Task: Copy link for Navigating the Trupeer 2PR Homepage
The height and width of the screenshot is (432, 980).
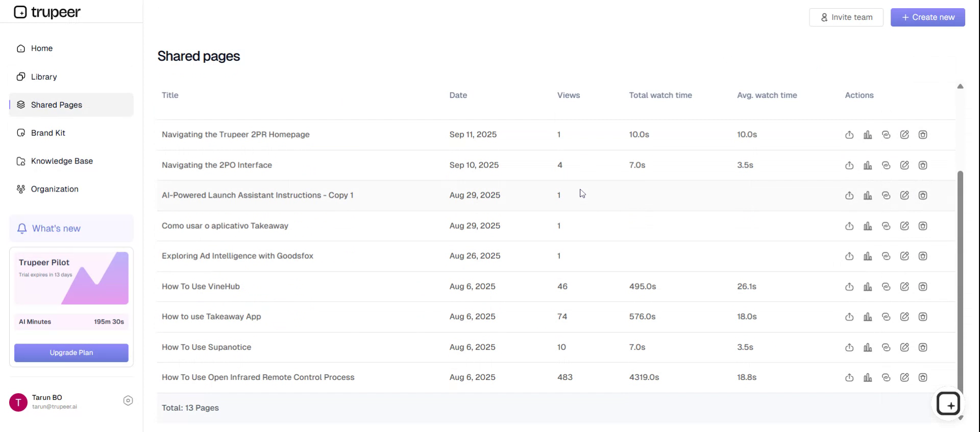Action: [x=886, y=135]
